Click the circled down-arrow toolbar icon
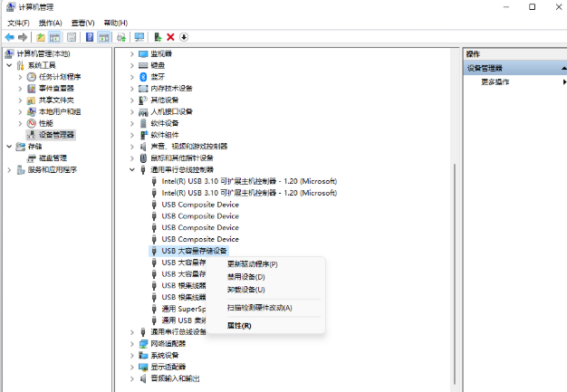The width and height of the screenshot is (567, 392). [x=184, y=37]
